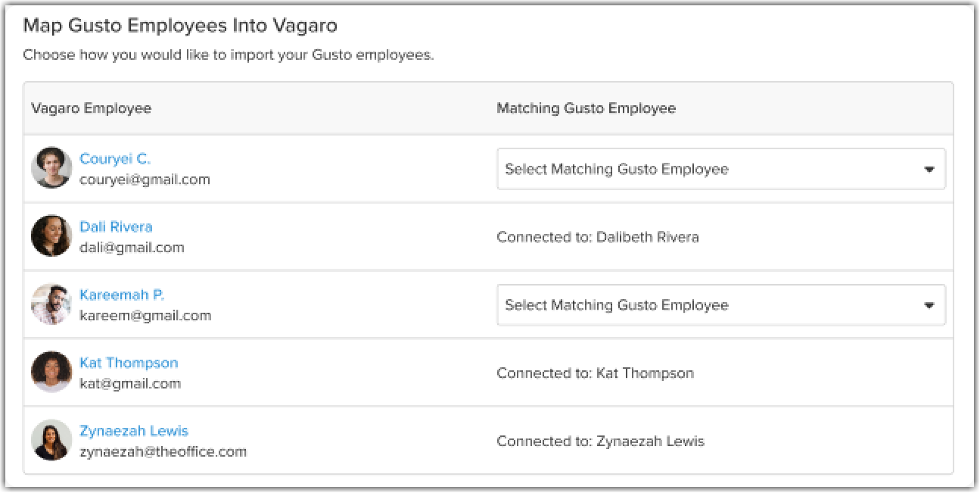The height and width of the screenshot is (493, 980).
Task: Click Zynaezah Lewis's profile picture
Action: coord(51,439)
